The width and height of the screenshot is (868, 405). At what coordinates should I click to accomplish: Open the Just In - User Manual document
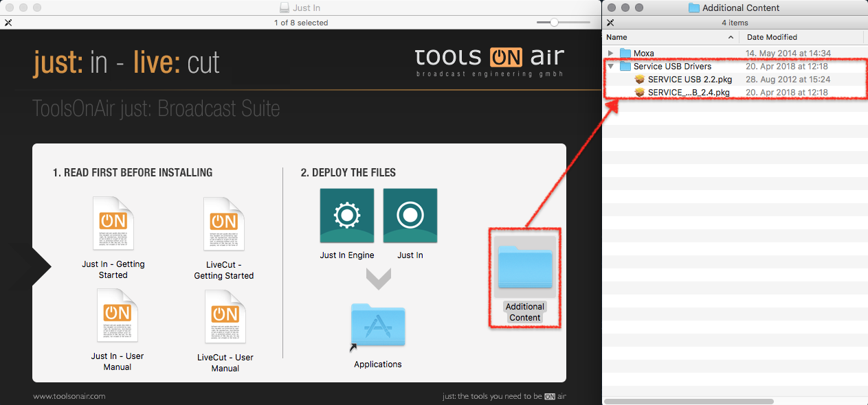(118, 316)
